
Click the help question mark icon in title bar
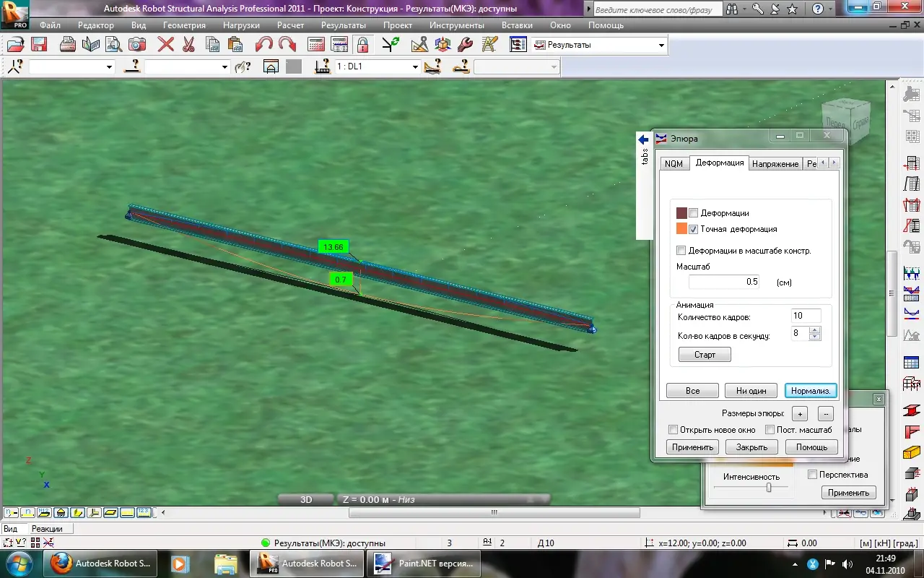coord(818,9)
